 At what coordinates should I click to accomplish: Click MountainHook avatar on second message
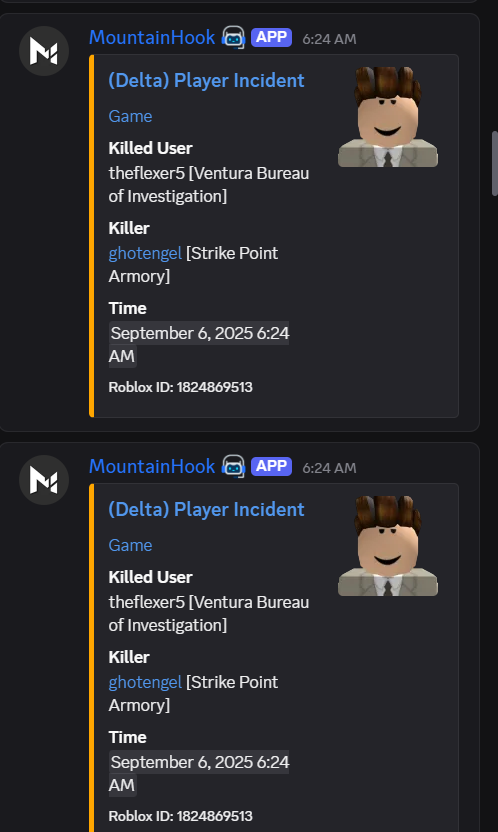click(44, 480)
